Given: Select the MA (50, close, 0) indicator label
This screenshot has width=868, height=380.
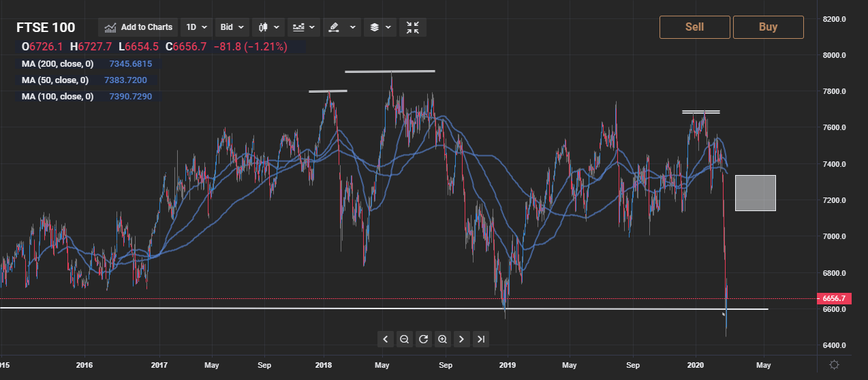Looking at the screenshot, I should (55, 80).
